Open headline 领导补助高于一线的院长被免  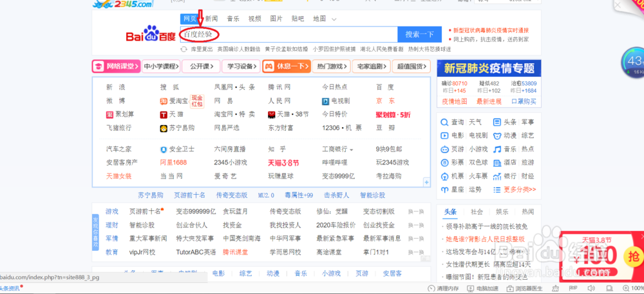(x=487, y=227)
